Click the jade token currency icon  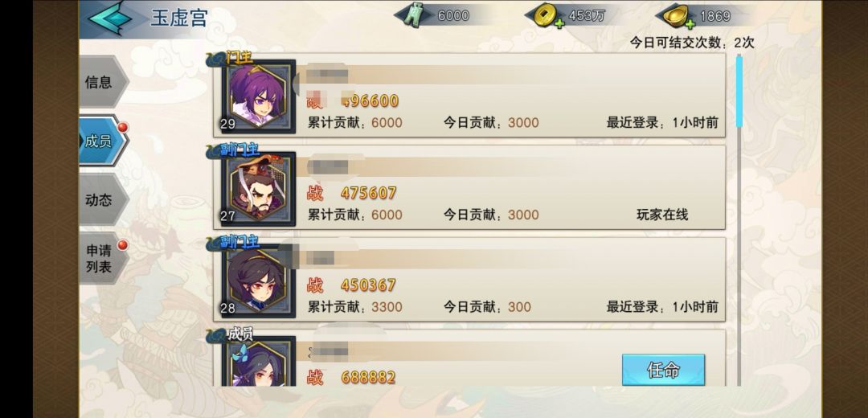click(x=411, y=15)
